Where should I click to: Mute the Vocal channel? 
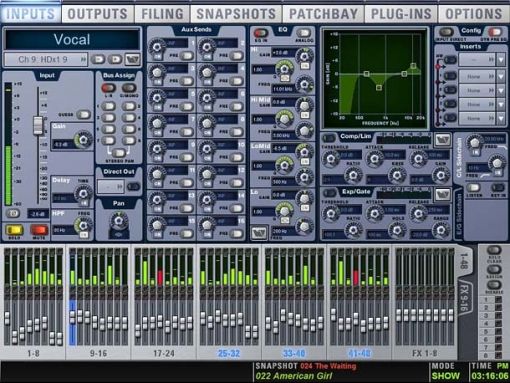[39, 230]
